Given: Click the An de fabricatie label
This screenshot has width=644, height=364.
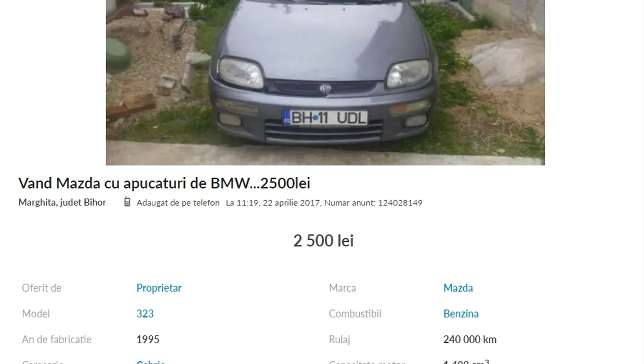Looking at the screenshot, I should click(x=57, y=340).
